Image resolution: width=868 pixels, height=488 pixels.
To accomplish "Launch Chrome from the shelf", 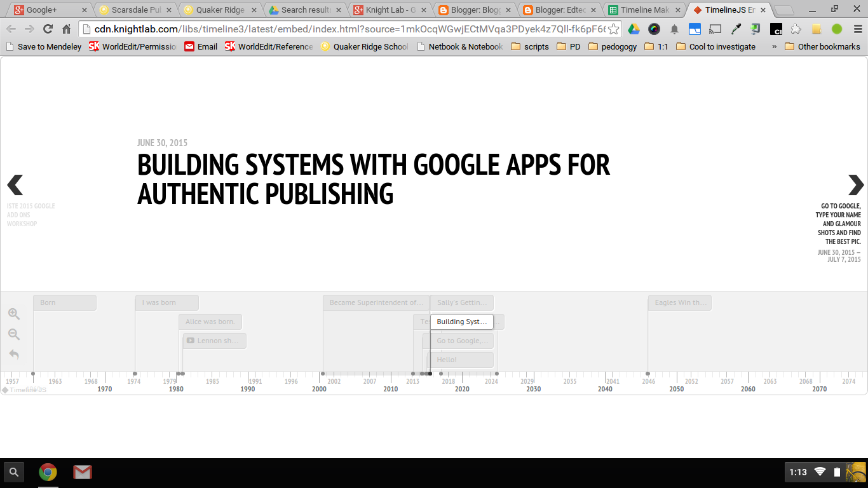I will click(48, 472).
